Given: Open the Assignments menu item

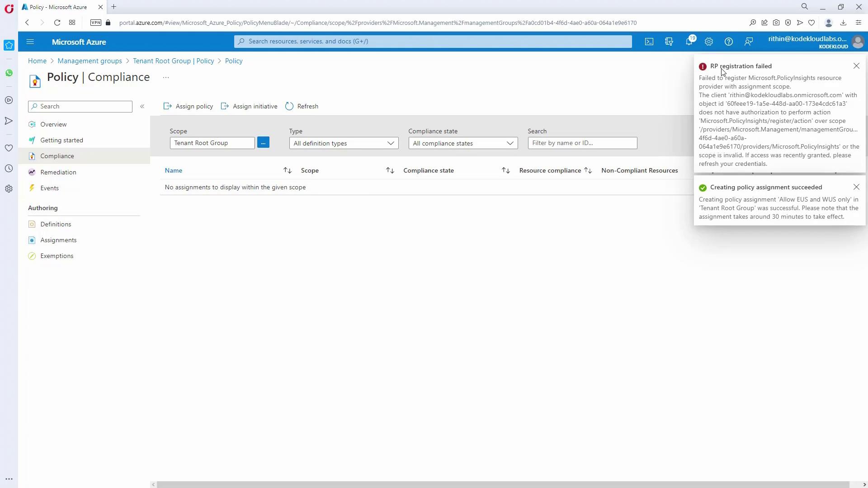Looking at the screenshot, I should (58, 240).
